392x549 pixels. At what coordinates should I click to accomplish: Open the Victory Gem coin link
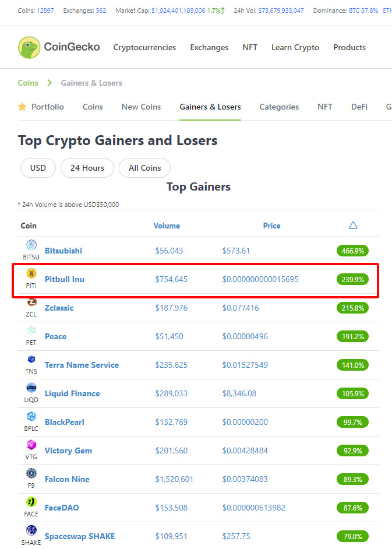tap(68, 451)
